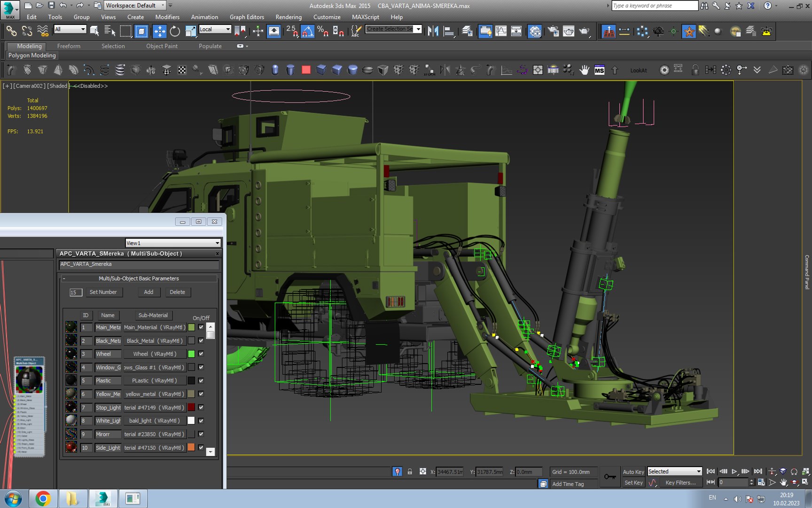Expand the ribbon options arrow after Populate
Viewport: 812px width, 508px height.
pos(242,46)
